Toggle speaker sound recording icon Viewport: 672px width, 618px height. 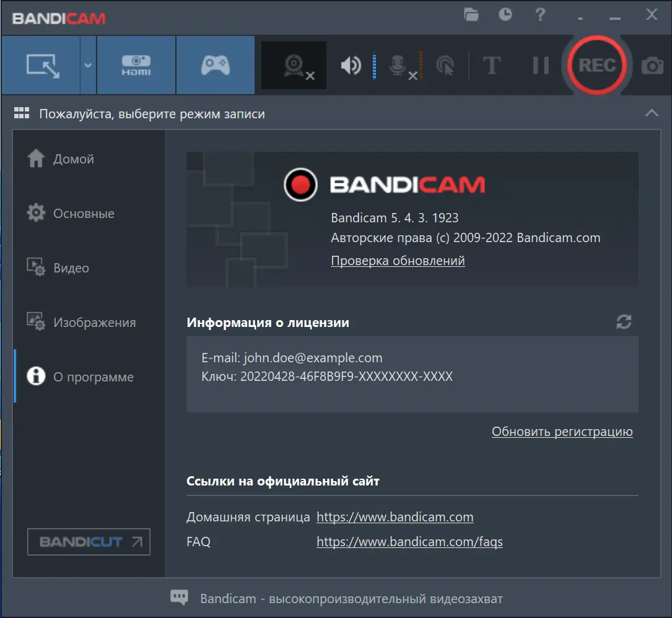351,66
